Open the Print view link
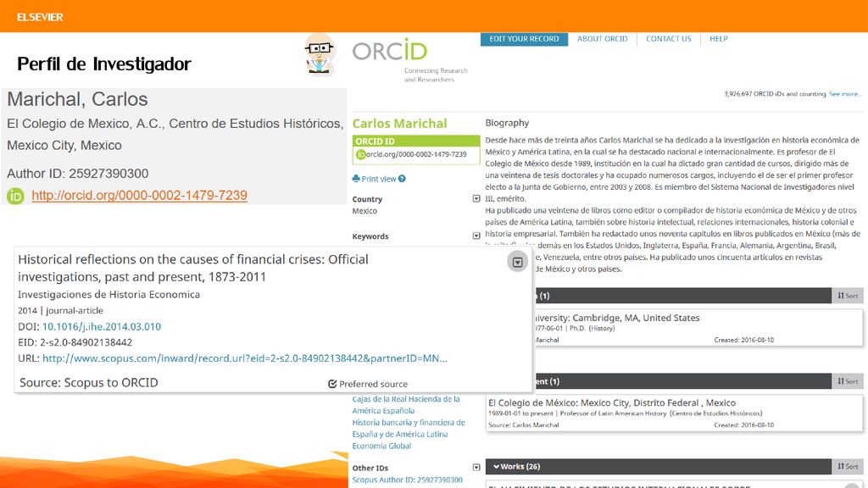868x488 pixels. 379,179
